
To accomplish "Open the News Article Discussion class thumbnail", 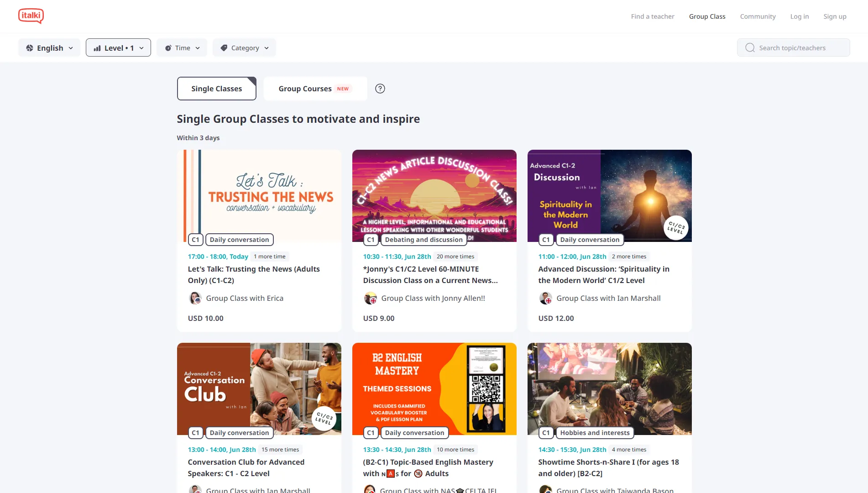I will click(434, 196).
